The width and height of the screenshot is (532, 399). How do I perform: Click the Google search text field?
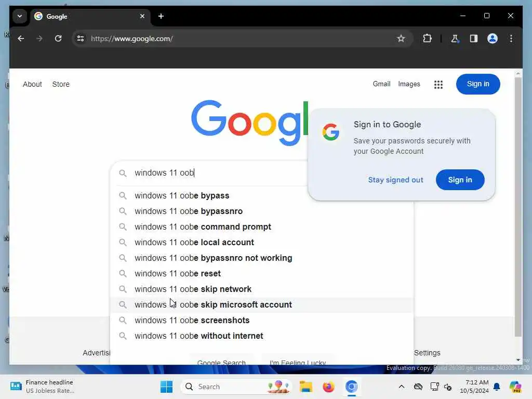pos(217,172)
